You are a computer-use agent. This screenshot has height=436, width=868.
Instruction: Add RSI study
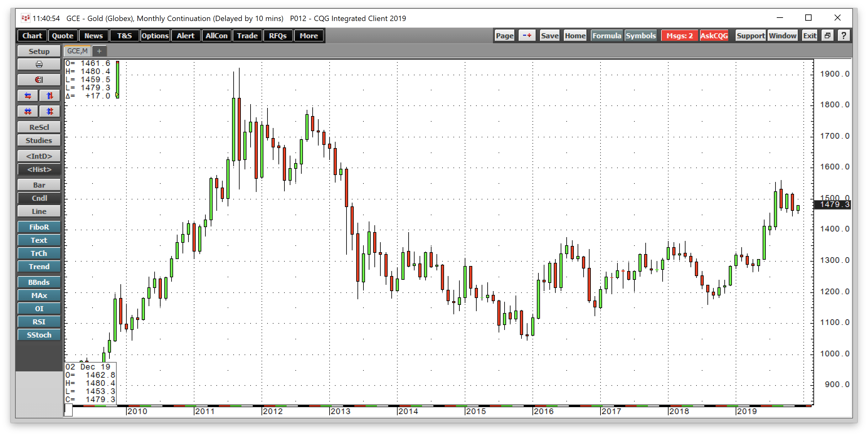click(x=39, y=322)
